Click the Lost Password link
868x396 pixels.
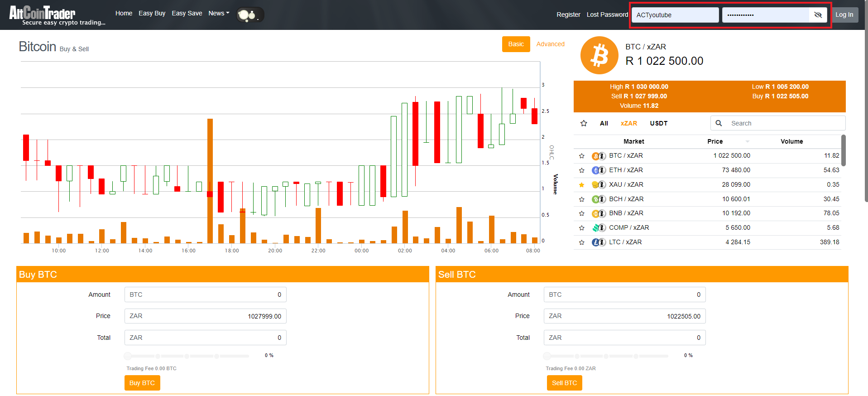click(x=607, y=14)
